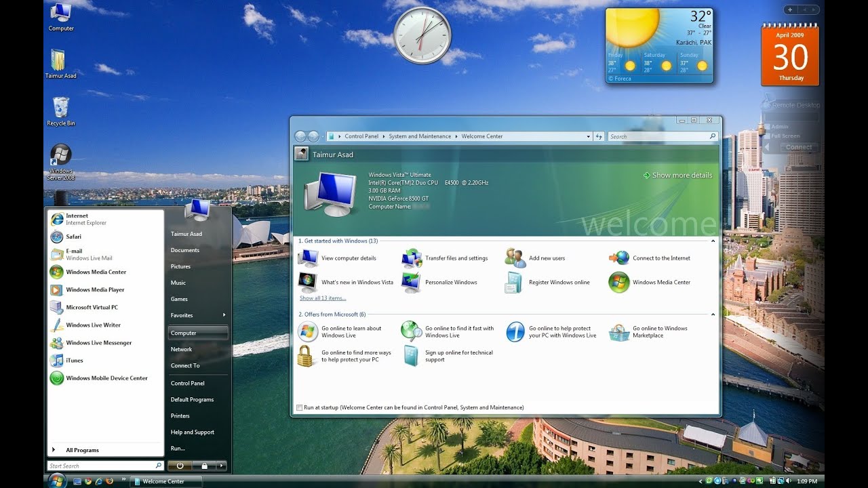Open Windows Server 2008 desktop shortcut
This screenshot has width=868, height=488.
click(x=61, y=161)
